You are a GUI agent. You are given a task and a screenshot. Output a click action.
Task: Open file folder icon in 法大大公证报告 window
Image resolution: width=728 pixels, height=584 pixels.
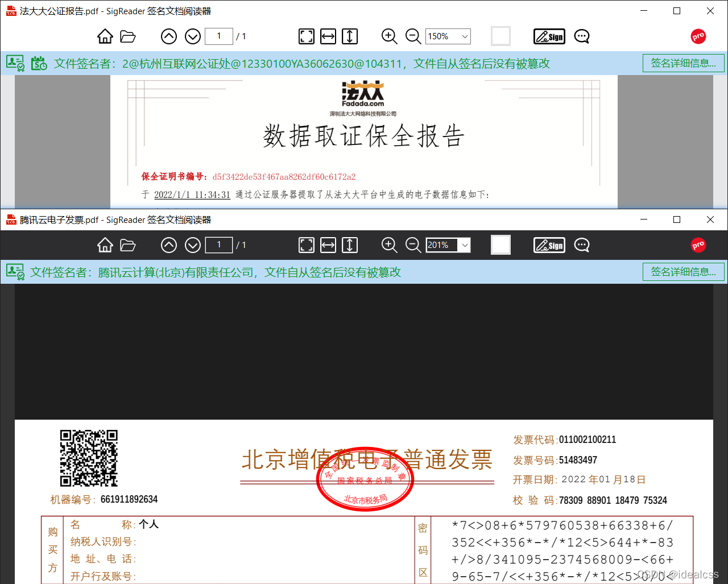click(128, 36)
